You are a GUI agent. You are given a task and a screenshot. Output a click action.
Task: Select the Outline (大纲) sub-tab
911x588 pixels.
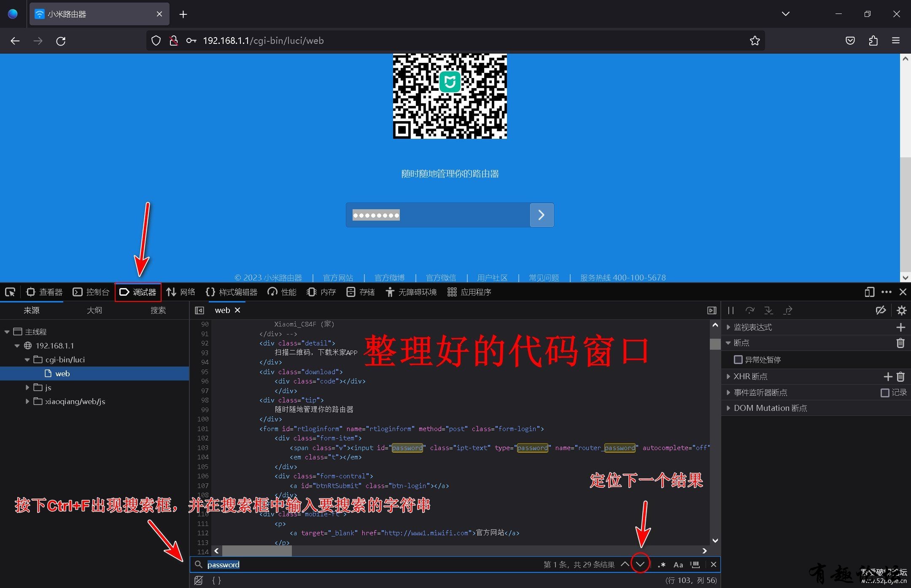pos(94,310)
